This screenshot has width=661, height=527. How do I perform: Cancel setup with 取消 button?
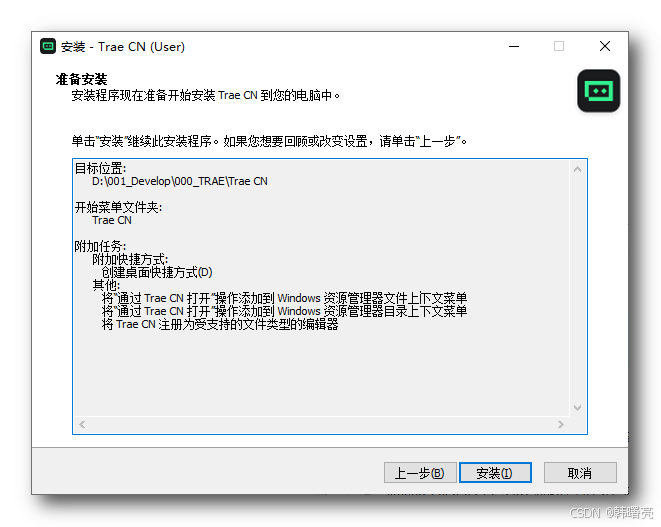pos(580,473)
